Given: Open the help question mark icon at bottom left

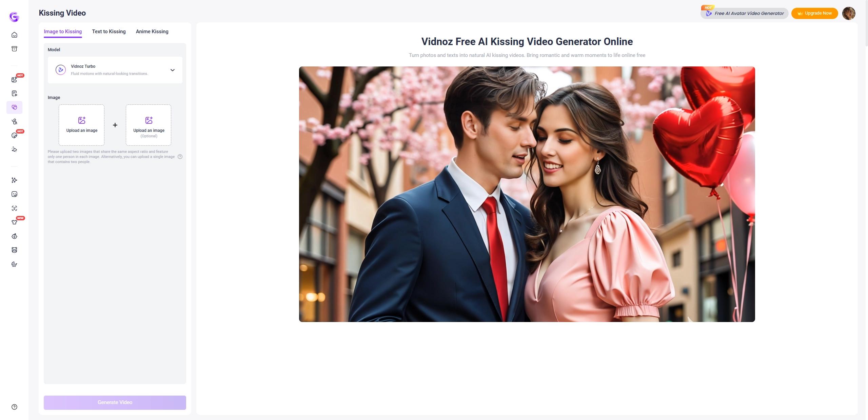Looking at the screenshot, I should click(x=14, y=407).
